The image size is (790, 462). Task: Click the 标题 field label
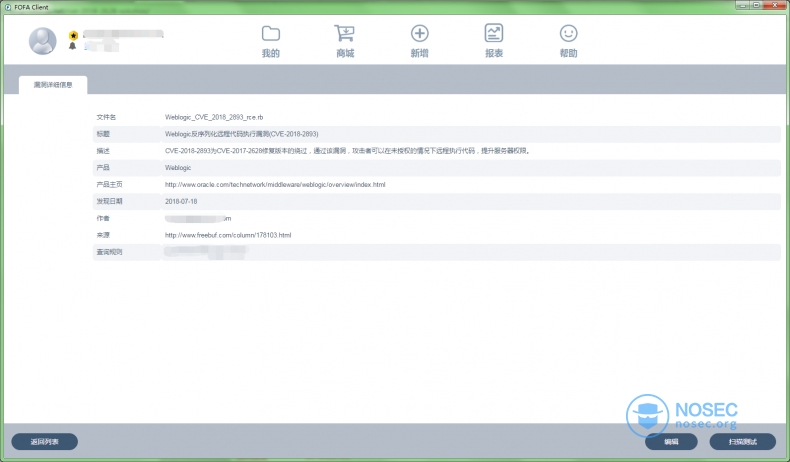pyautogui.click(x=103, y=134)
